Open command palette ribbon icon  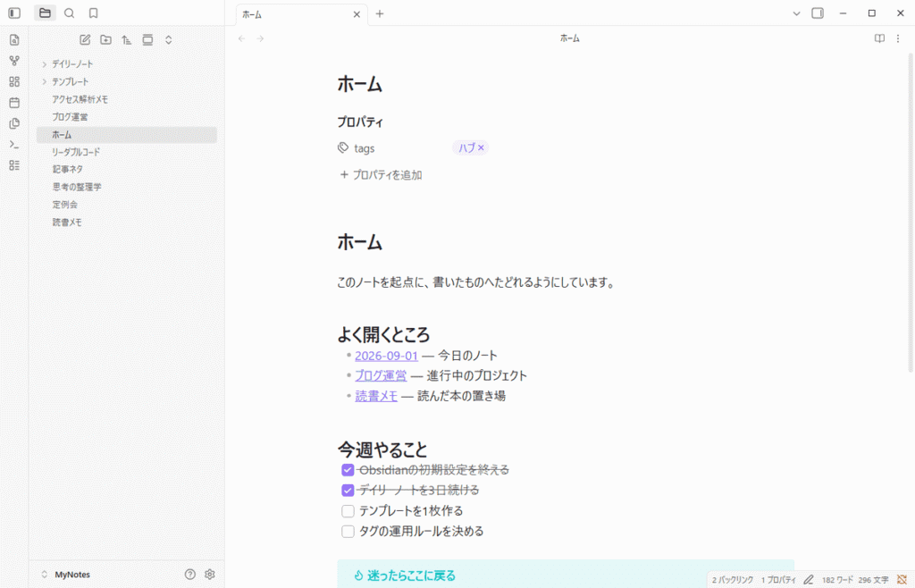14,145
